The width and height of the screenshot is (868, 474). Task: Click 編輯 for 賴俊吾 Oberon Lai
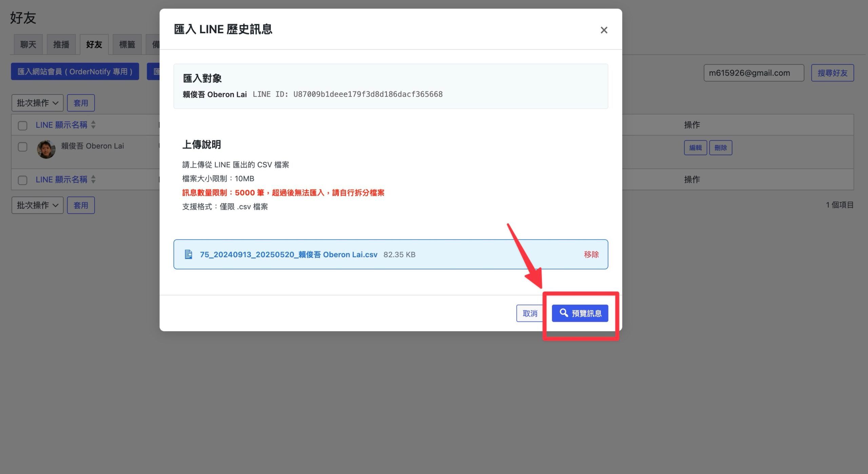695,148
